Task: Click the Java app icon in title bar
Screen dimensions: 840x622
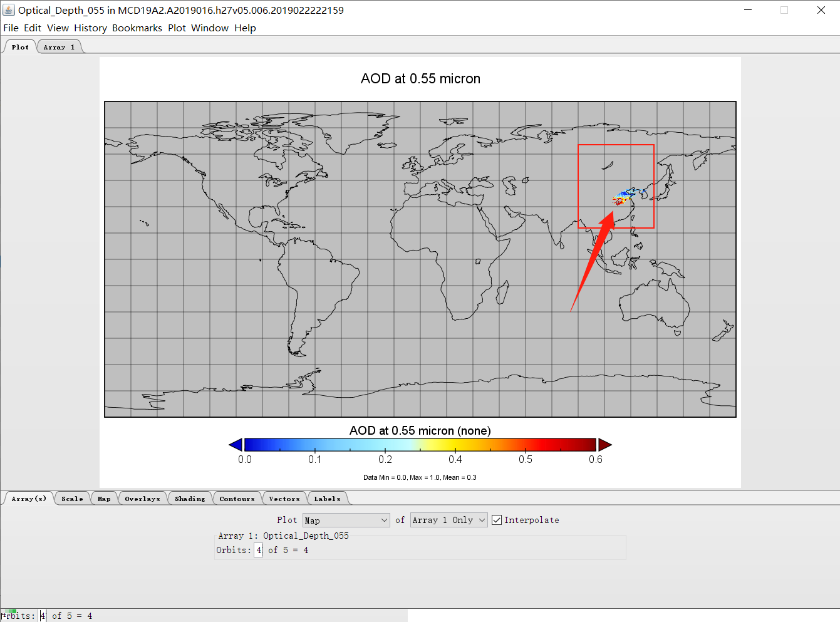Action: coord(9,9)
